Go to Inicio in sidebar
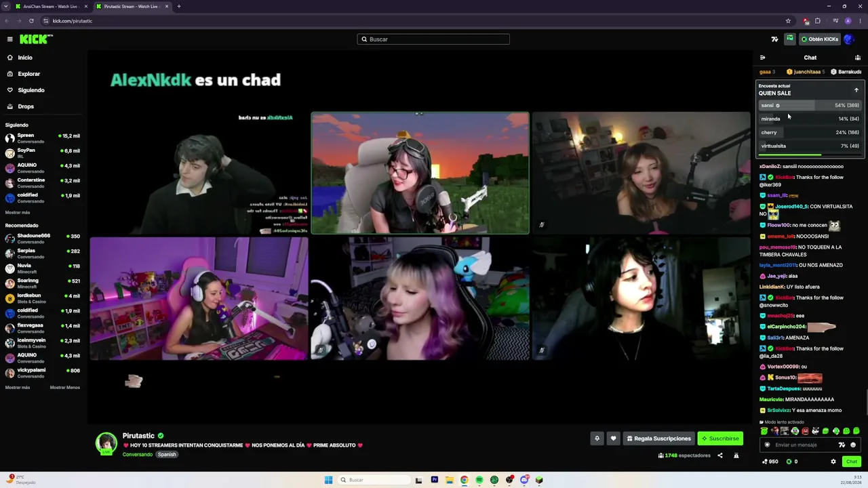Screen dimensions: 868x488 tap(25, 58)
